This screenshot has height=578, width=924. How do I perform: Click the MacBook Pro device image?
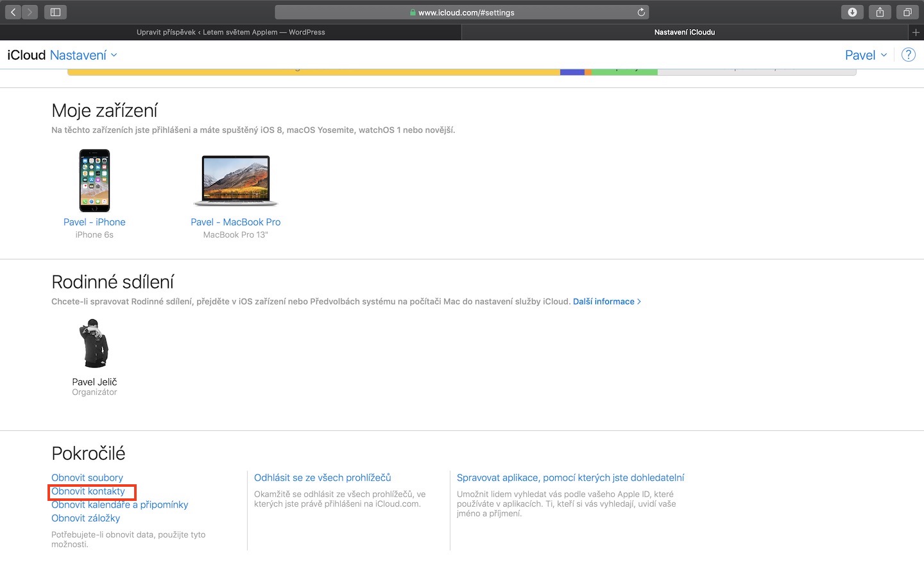pyautogui.click(x=235, y=180)
